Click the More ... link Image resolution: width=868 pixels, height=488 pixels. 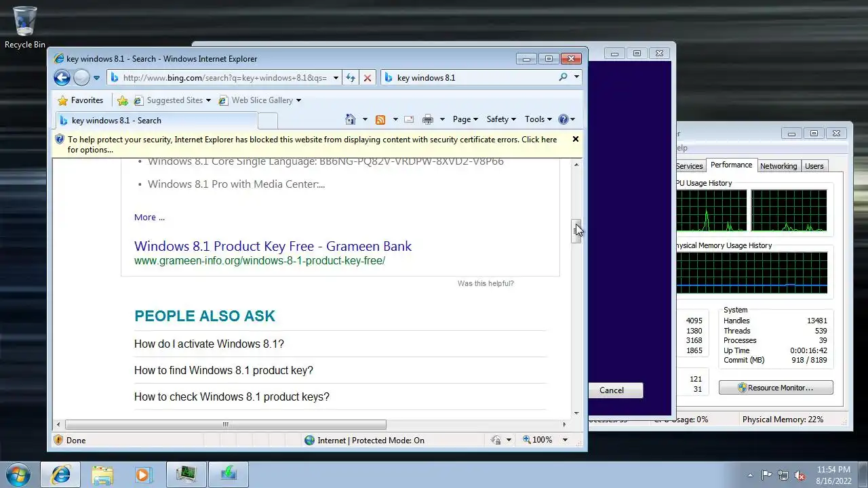[149, 217]
